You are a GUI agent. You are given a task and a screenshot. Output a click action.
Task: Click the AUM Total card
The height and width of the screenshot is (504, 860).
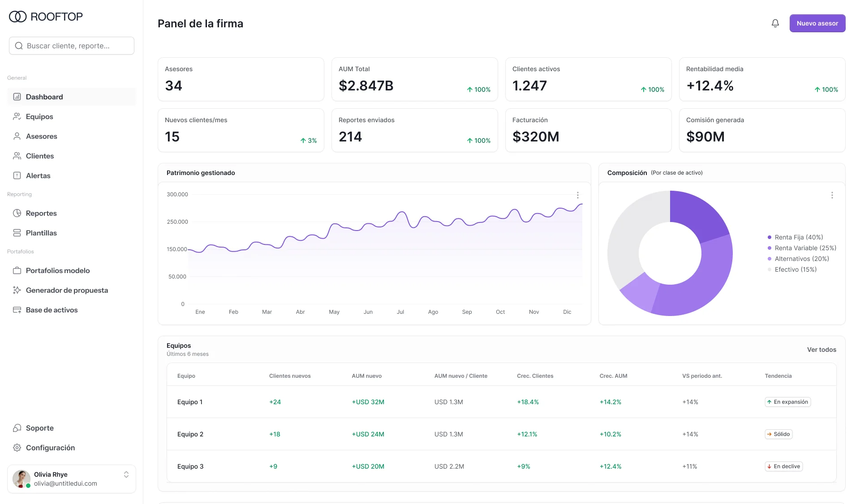(415, 79)
